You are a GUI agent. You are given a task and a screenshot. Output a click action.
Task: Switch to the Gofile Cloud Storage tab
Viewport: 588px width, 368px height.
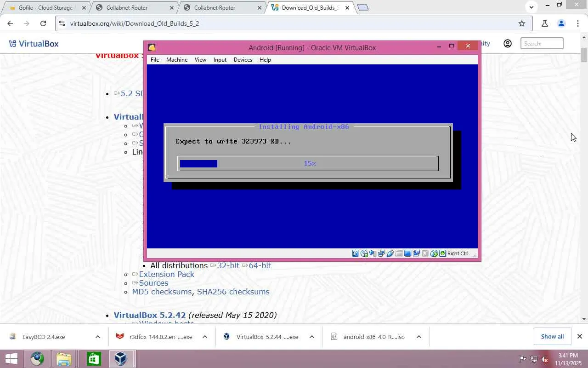click(45, 8)
